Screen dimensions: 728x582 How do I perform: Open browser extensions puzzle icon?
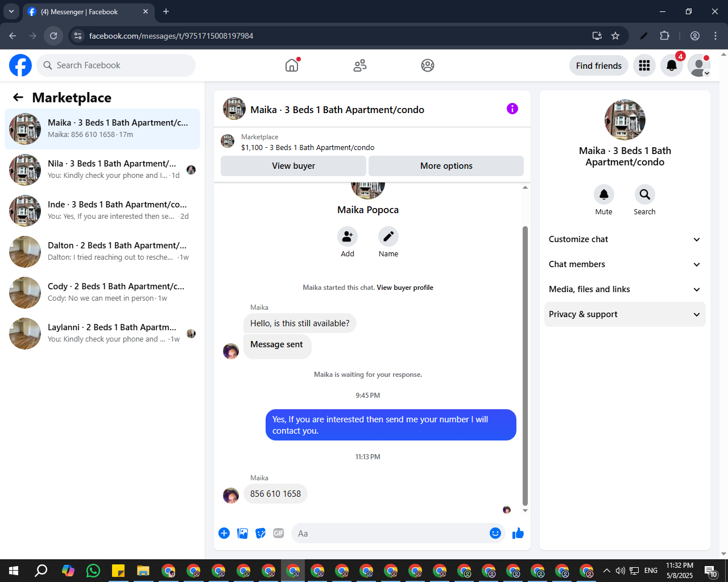click(x=665, y=36)
